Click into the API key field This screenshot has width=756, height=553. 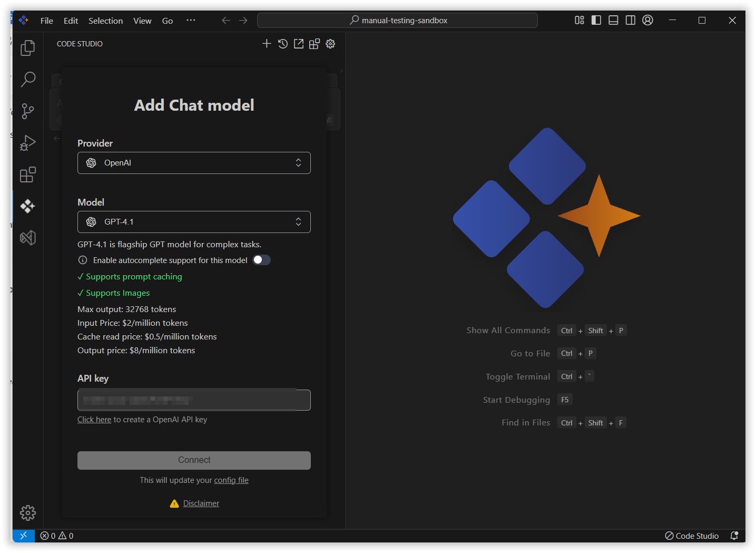pos(194,400)
